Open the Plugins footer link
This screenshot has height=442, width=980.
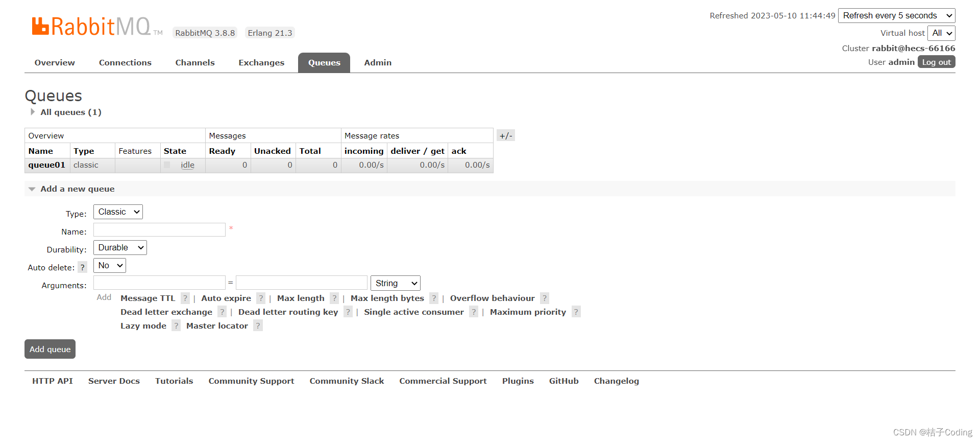coord(518,381)
